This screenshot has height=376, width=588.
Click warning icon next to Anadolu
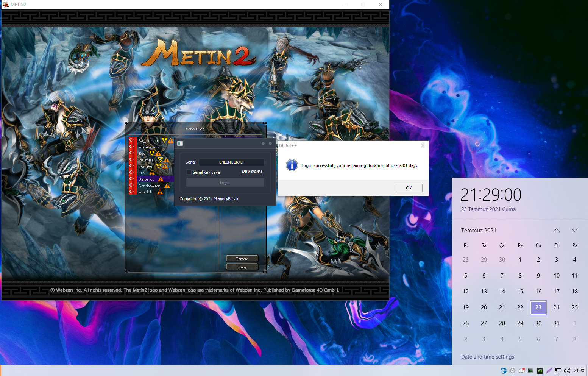[160, 192]
